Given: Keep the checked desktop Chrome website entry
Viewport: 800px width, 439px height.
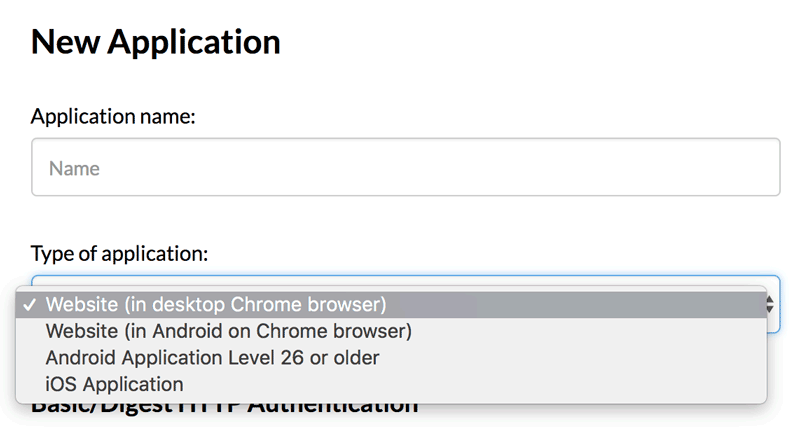Looking at the screenshot, I should tap(216, 304).
